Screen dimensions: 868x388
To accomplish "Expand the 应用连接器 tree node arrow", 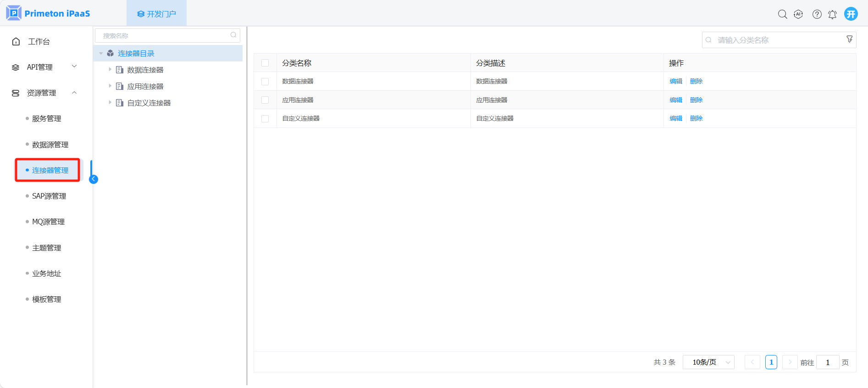I will point(110,86).
